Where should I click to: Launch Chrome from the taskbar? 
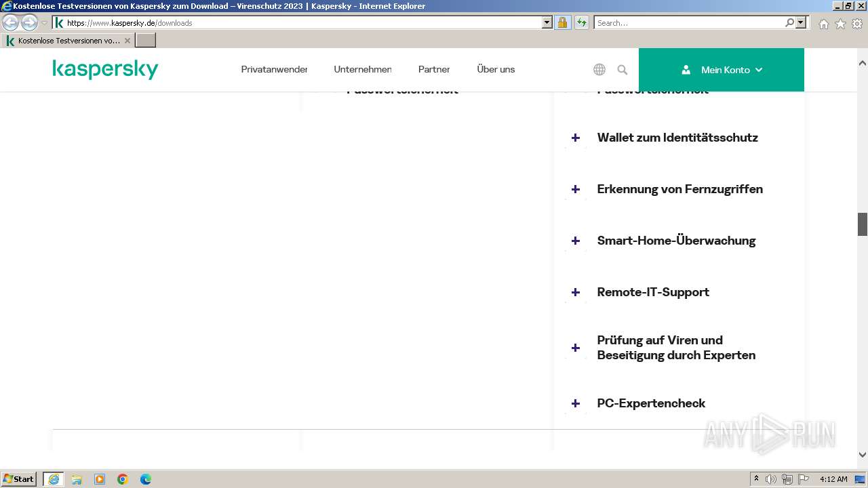pyautogui.click(x=123, y=479)
